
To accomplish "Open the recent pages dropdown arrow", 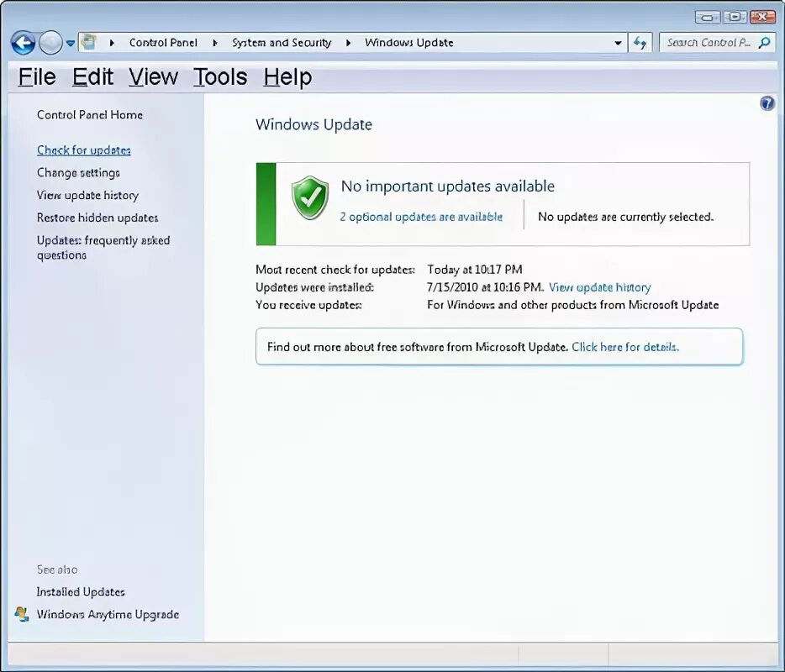I will pyautogui.click(x=71, y=44).
